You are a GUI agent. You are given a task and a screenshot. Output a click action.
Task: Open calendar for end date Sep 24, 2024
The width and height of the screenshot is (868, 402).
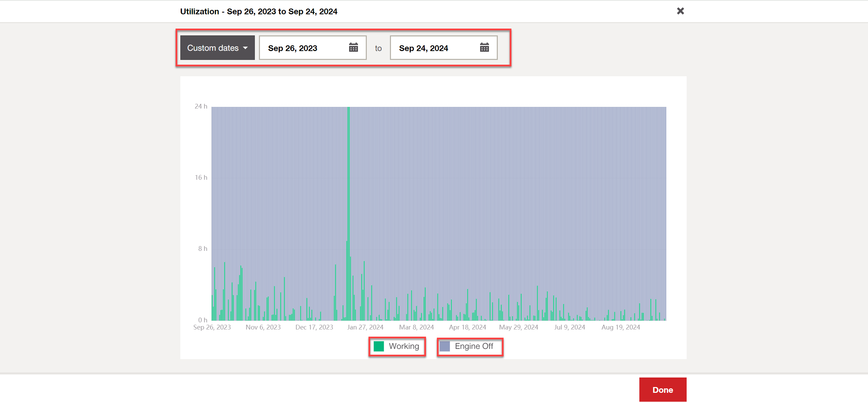[x=485, y=48]
